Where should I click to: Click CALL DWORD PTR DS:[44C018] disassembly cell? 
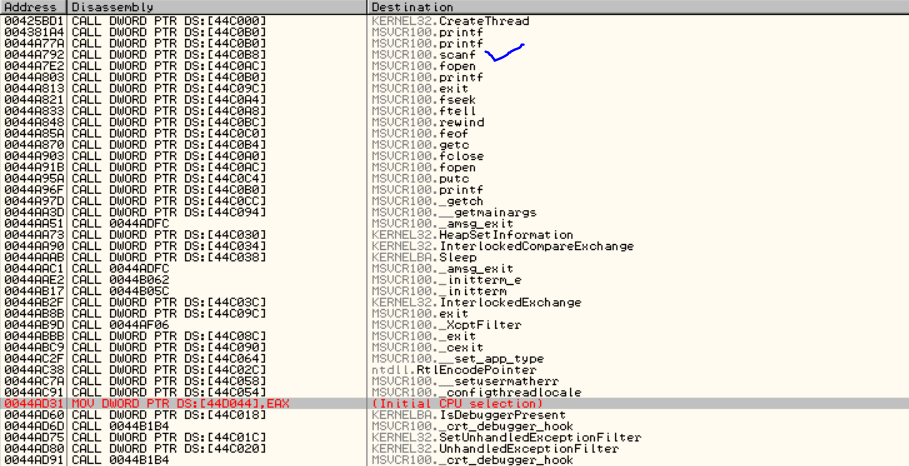[x=169, y=415]
